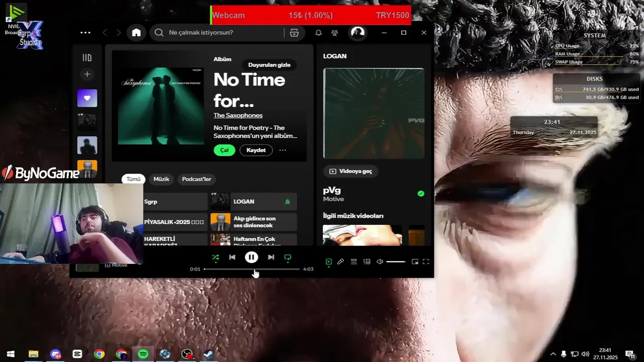The image size is (644, 362).
Task: Toggle shuffle playback
Action: [x=215, y=257]
